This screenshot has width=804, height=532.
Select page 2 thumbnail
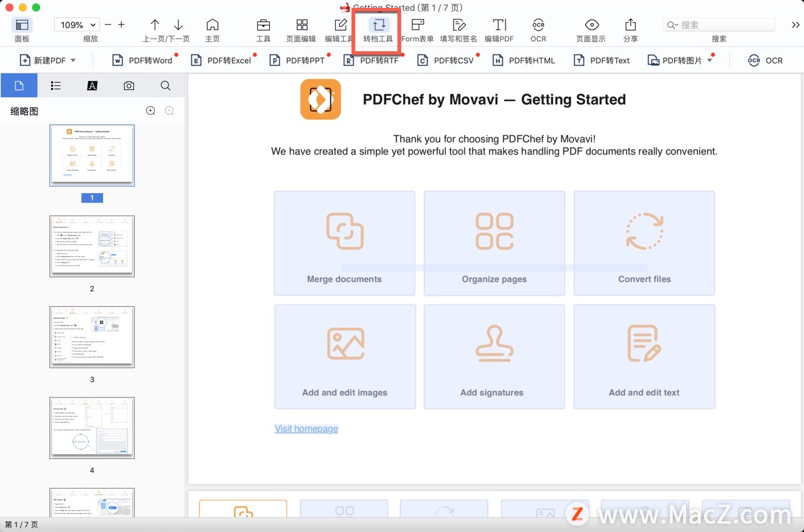92,246
